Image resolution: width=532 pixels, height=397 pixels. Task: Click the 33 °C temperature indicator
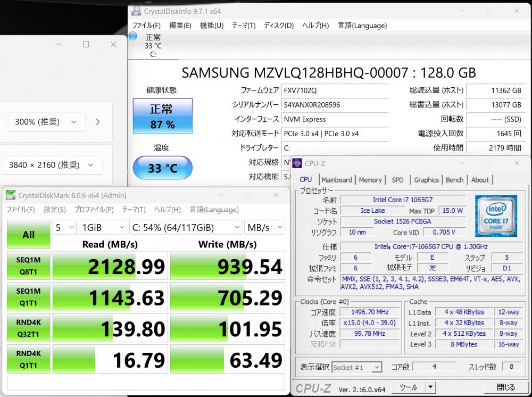click(x=162, y=168)
